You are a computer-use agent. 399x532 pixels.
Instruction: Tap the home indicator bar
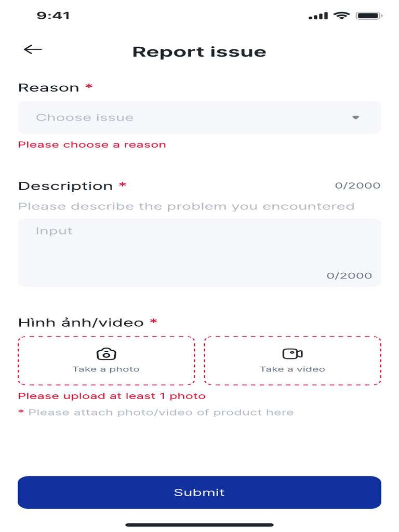click(199, 525)
